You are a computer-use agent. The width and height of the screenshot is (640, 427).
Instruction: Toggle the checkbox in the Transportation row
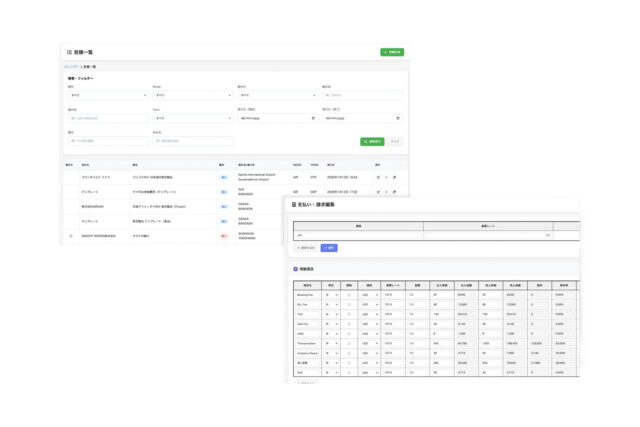point(351,341)
